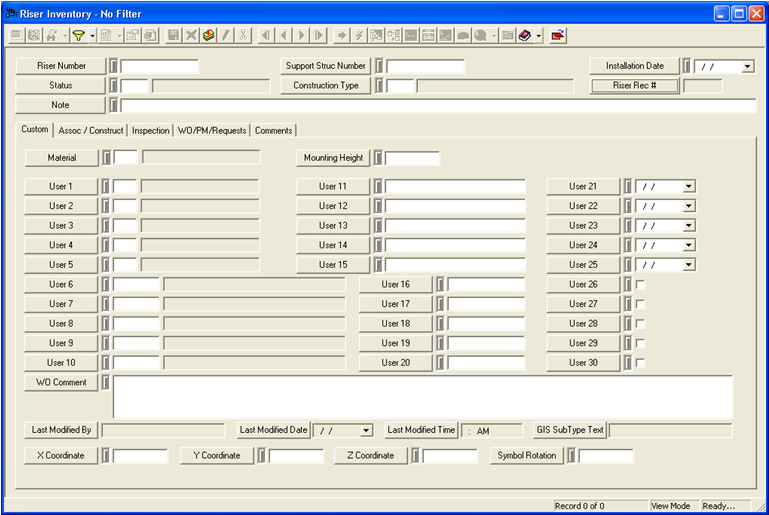This screenshot has width=769, height=515.
Task: Click into the WO Comment text area
Action: coord(422,396)
